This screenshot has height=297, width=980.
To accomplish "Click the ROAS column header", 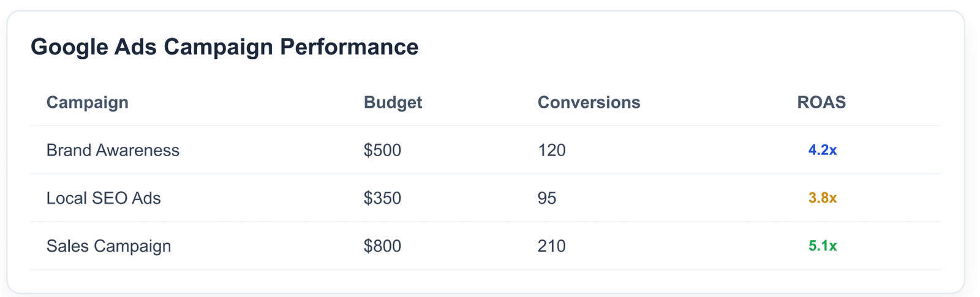I will tap(821, 102).
